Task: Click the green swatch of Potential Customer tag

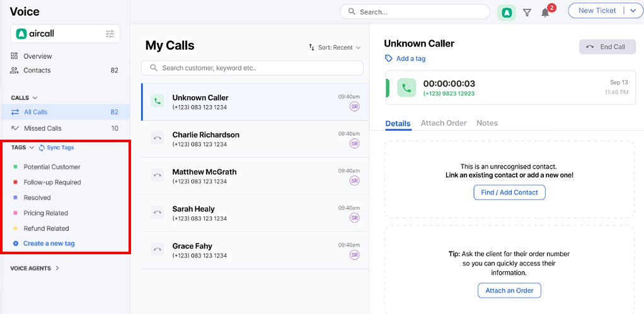Action: pyautogui.click(x=15, y=167)
